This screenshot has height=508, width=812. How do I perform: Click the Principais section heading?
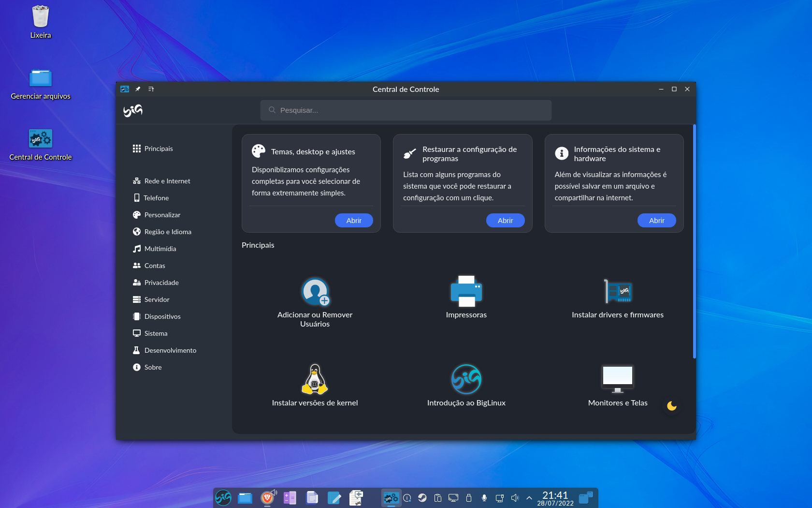pos(258,245)
